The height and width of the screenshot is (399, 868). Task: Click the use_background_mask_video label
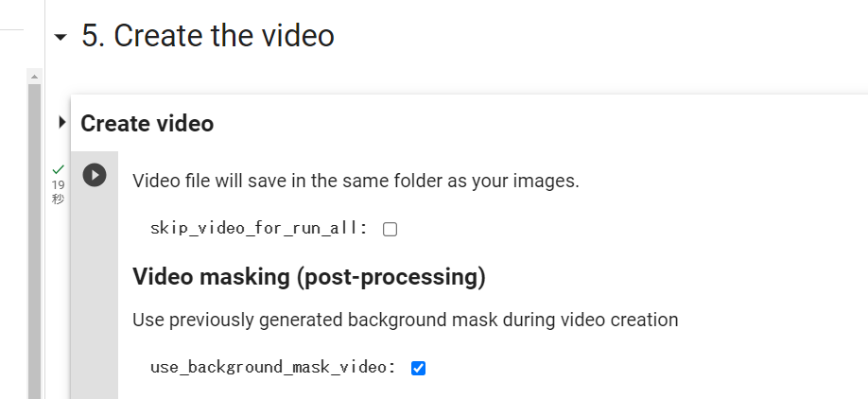273,367
